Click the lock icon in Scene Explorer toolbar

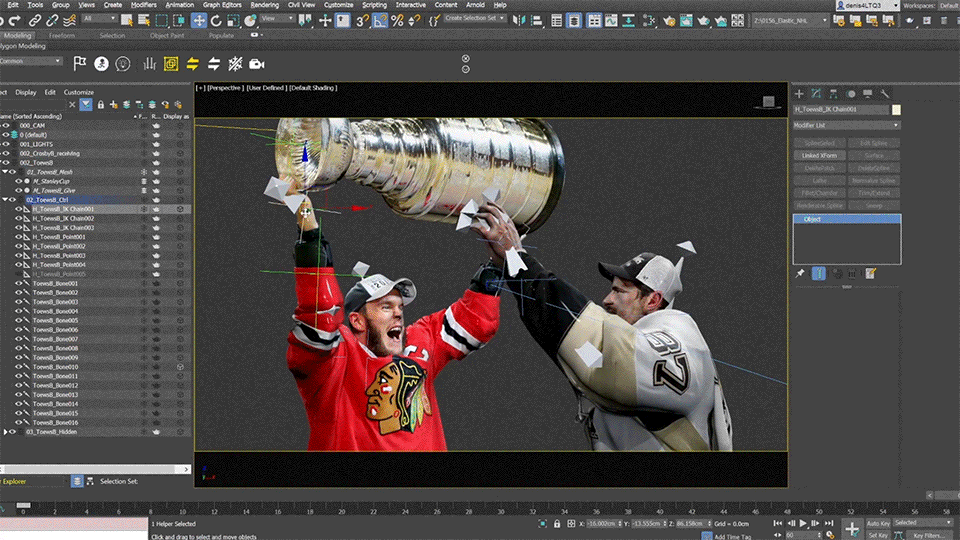100,105
